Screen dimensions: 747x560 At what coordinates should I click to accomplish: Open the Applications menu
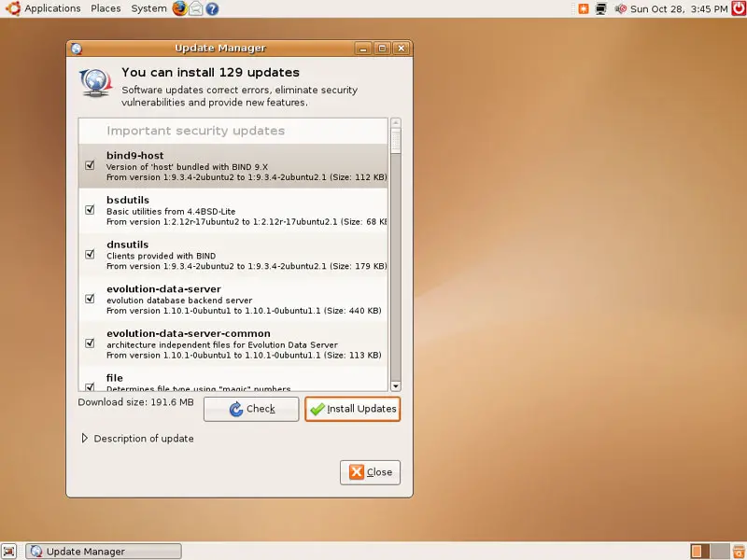pos(52,8)
